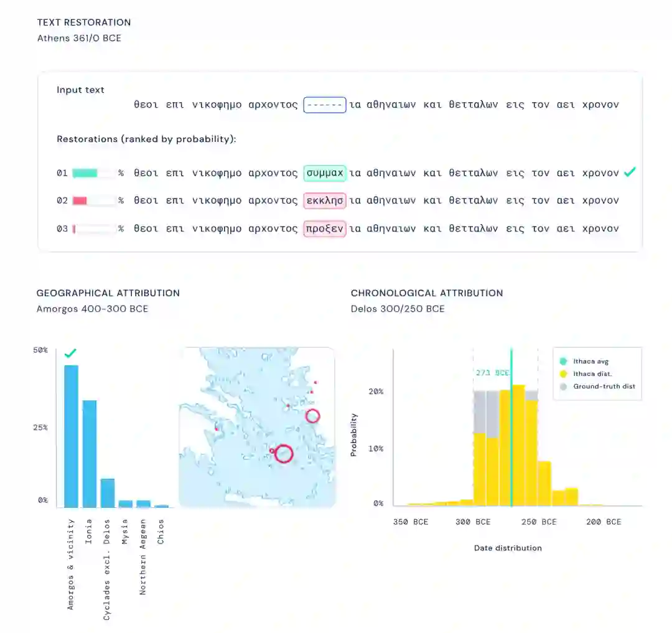This screenshot has width=672, height=633.
Task: Click the Ionia blue bar in chart
Action: (89, 454)
